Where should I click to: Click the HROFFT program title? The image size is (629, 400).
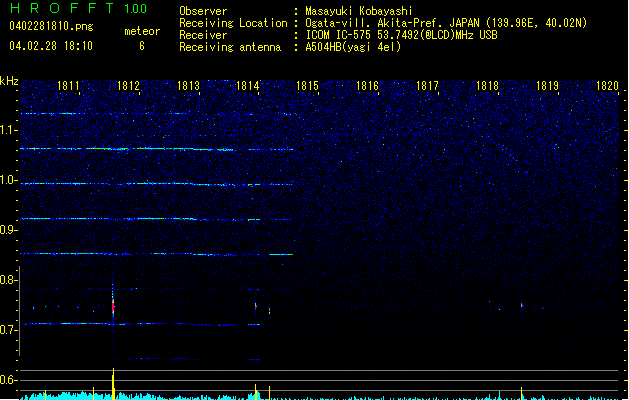(x=62, y=8)
